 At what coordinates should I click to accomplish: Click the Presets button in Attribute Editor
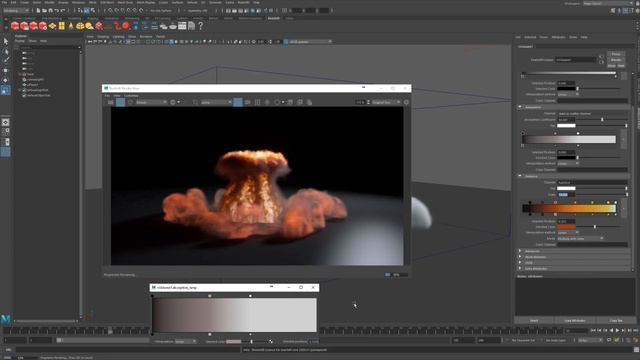tap(616, 60)
